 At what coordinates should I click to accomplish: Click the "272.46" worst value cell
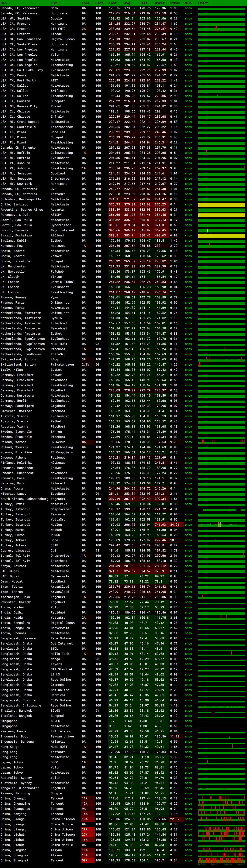pyautogui.click(x=161, y=540)
